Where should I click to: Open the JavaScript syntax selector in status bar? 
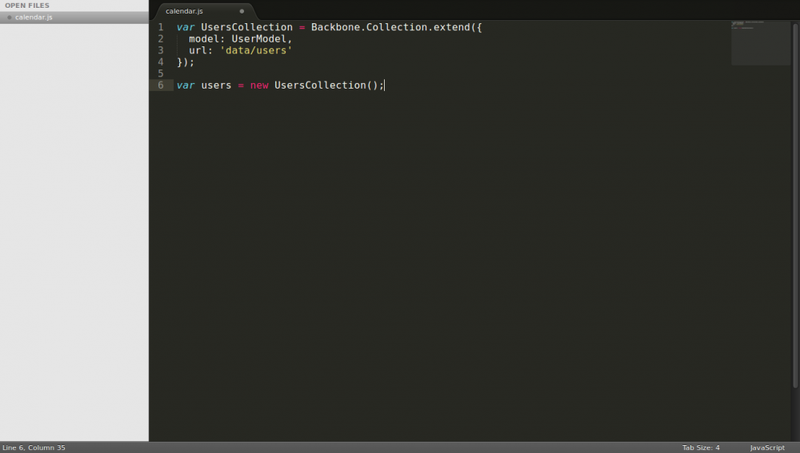[767, 447]
